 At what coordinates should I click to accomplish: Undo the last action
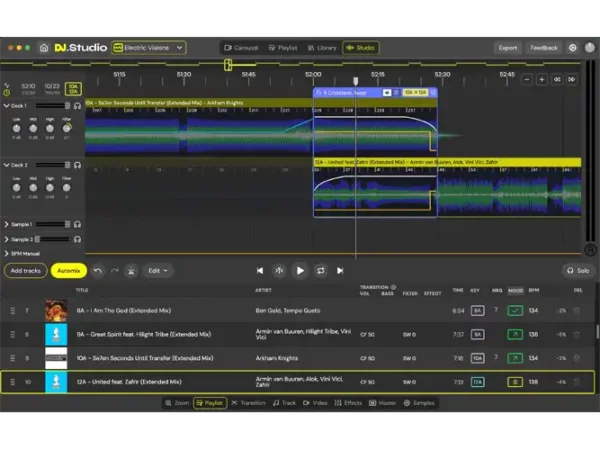click(x=98, y=271)
